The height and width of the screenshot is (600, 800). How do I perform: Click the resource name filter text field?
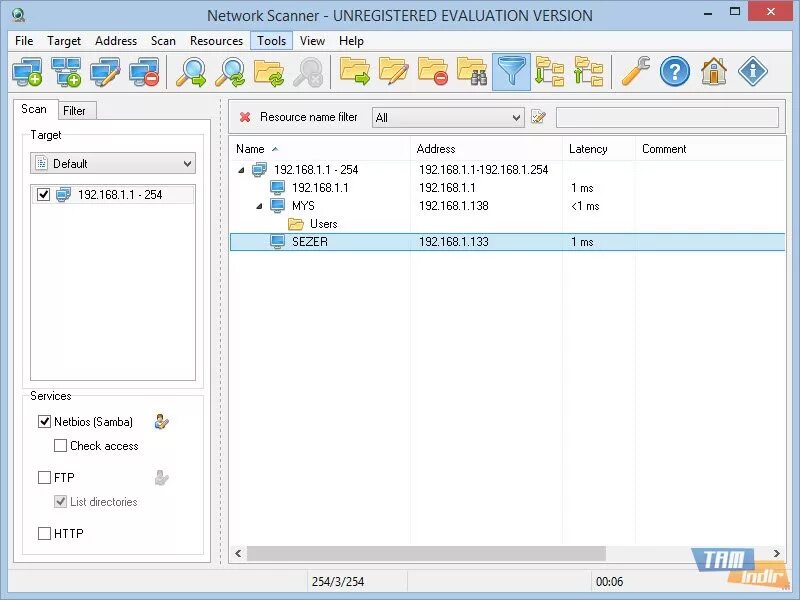(x=667, y=117)
